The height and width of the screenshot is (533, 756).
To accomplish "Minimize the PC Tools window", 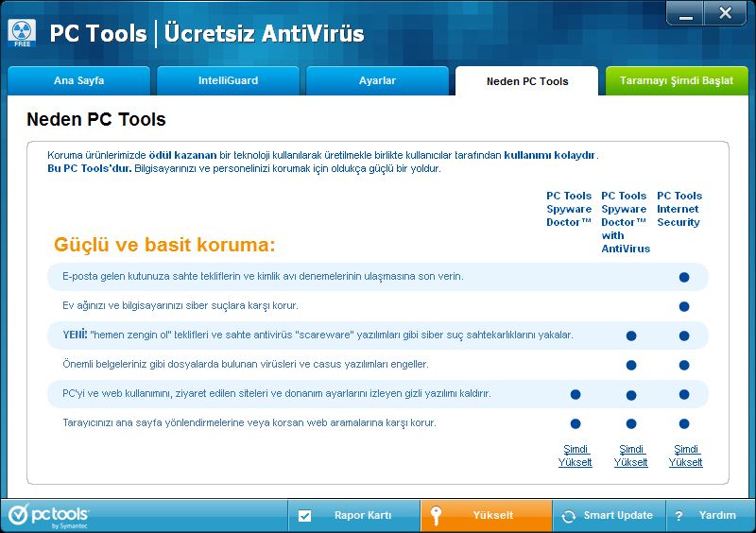I will point(685,13).
